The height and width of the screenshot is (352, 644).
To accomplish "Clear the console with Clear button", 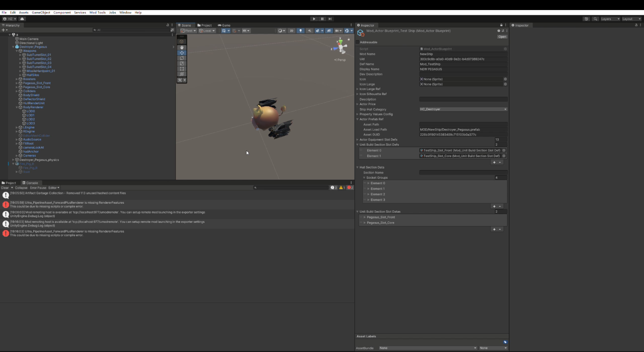I will 5,188.
